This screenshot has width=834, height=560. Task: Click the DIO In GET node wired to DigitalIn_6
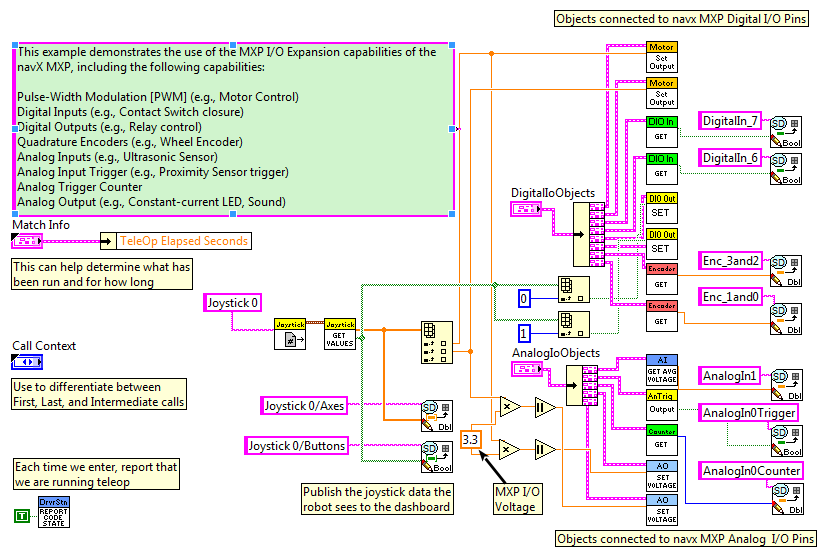tap(662, 168)
